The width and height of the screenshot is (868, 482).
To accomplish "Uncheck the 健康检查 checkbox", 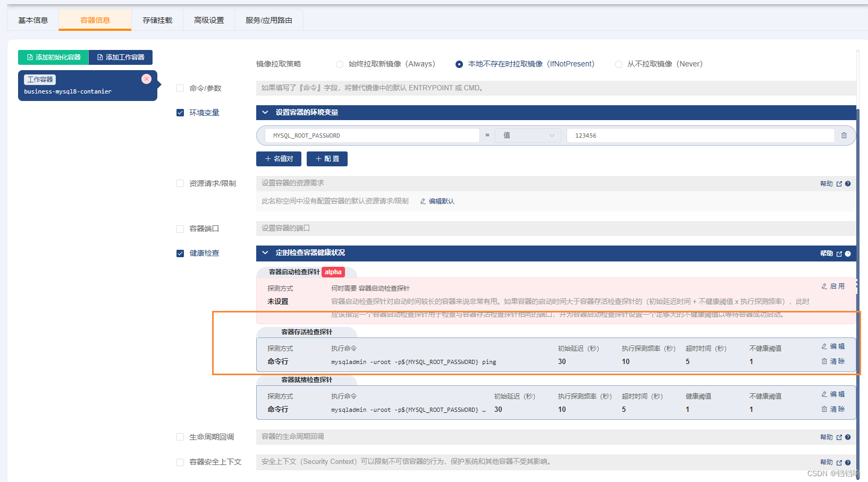I will click(x=180, y=253).
